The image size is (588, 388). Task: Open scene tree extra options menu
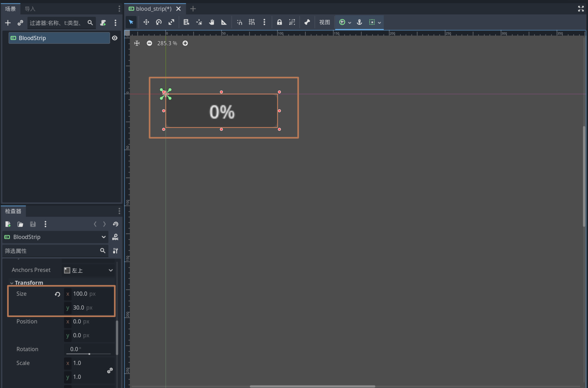pos(115,23)
